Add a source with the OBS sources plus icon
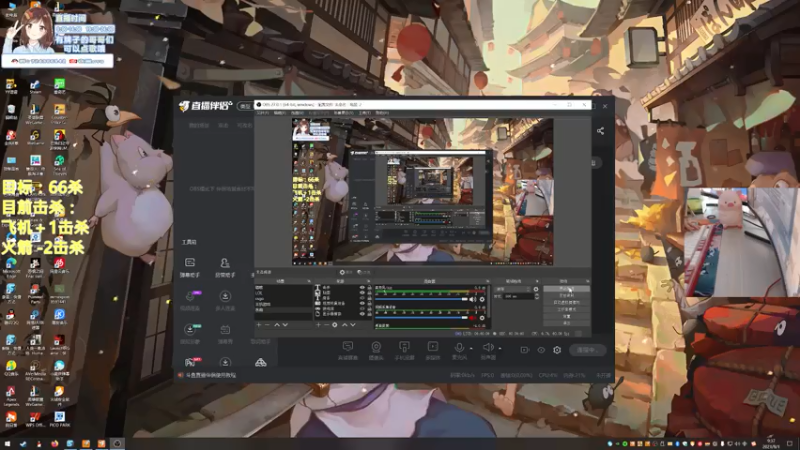This screenshot has height=450, width=800. click(318, 324)
